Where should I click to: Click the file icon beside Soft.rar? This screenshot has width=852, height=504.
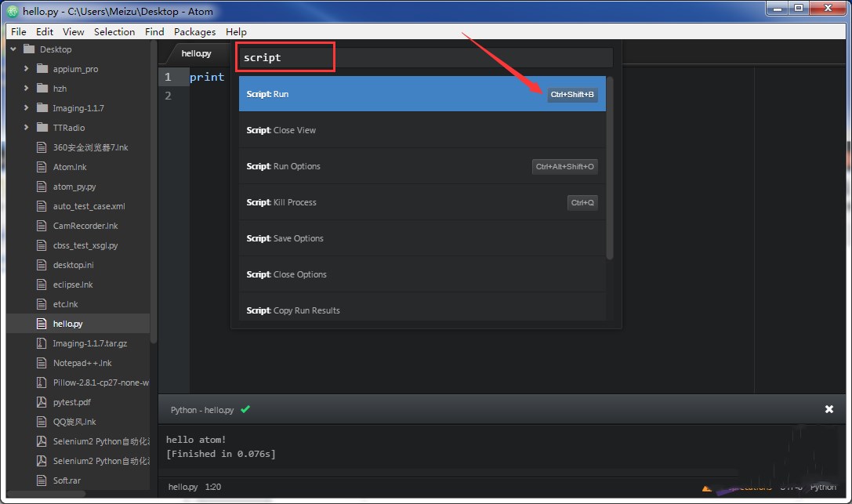pos(42,480)
